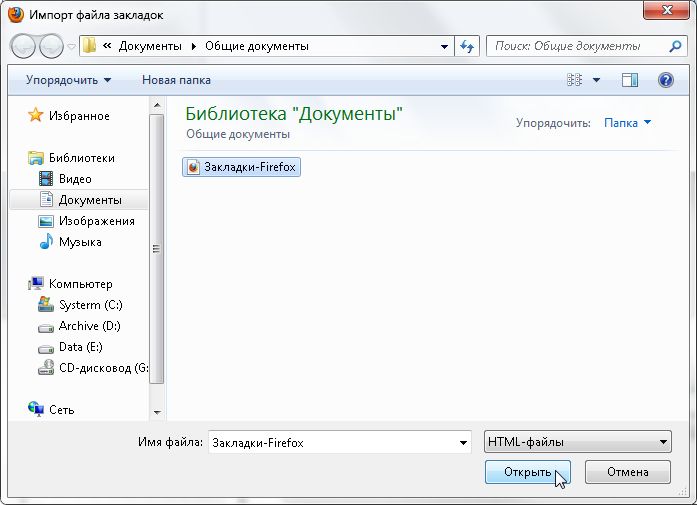Select the Музыка library

pos(79,242)
